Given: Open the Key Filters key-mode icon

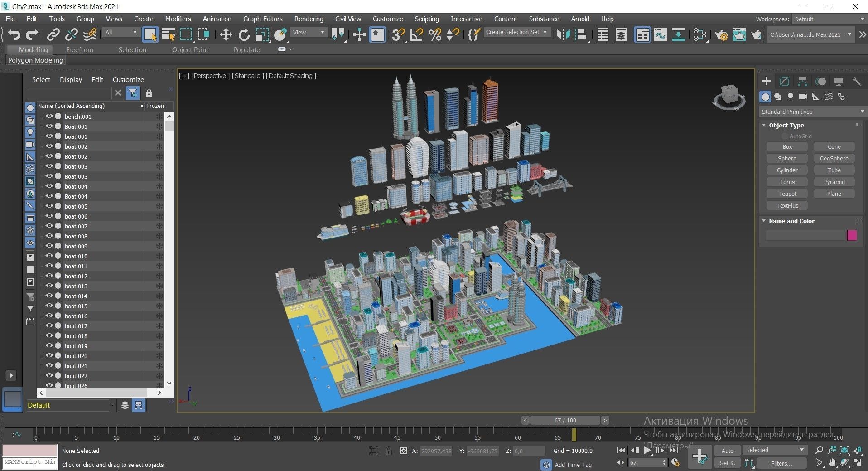Looking at the screenshot, I should pos(749,463).
